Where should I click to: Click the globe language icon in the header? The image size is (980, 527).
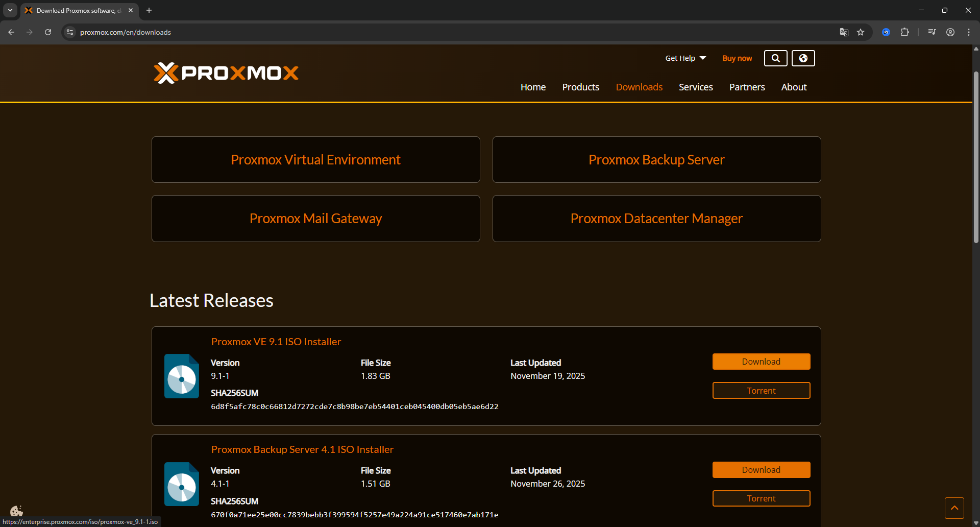click(803, 58)
